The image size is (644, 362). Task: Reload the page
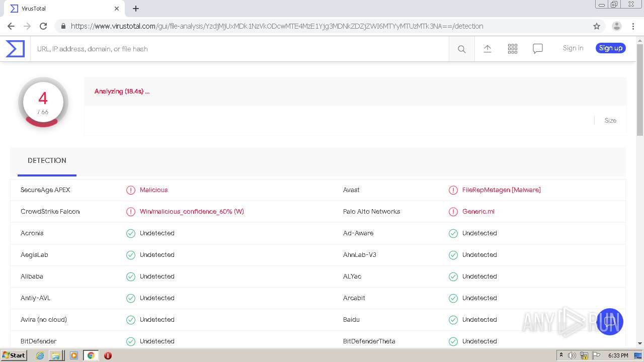(43, 26)
